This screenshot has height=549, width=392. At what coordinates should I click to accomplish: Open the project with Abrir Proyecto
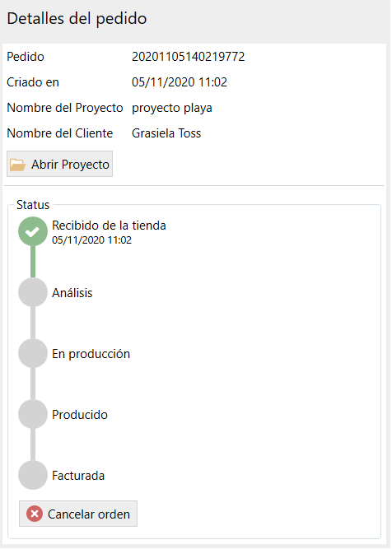(x=59, y=165)
